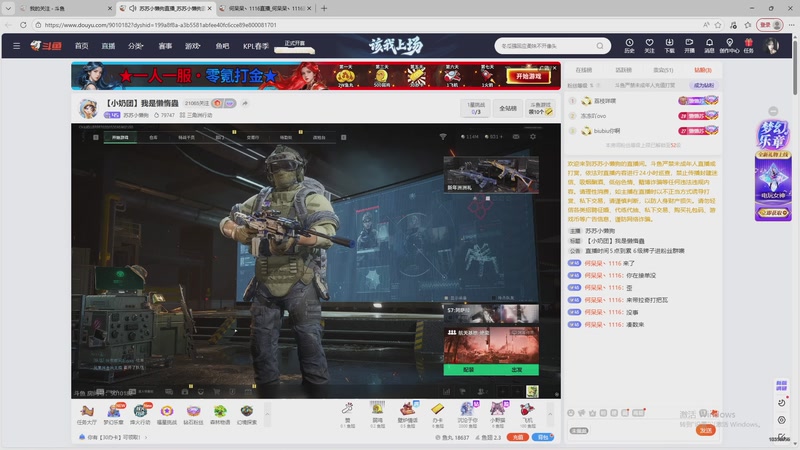The image size is (800, 450).
Task: Open the emoji icon in chat toolbar
Action: pyautogui.click(x=571, y=413)
